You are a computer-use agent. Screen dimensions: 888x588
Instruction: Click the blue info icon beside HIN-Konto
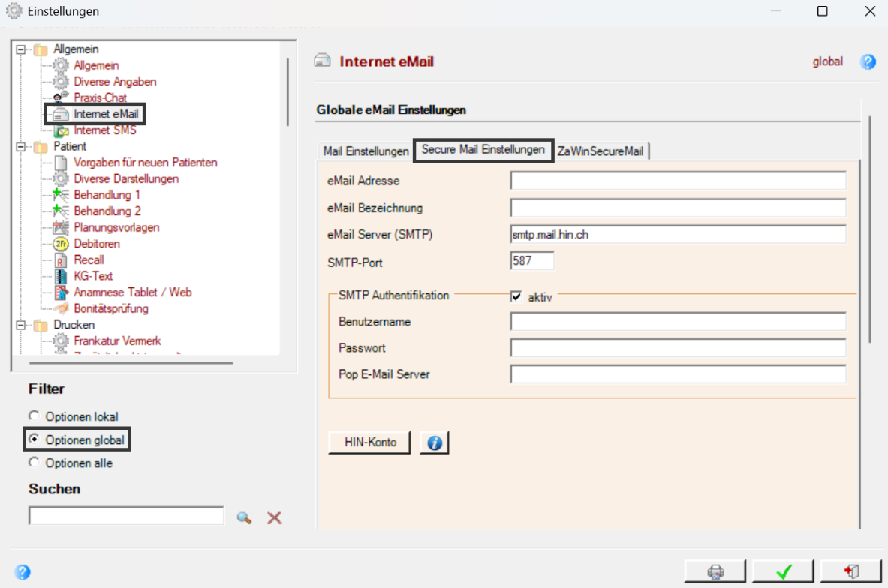point(435,442)
